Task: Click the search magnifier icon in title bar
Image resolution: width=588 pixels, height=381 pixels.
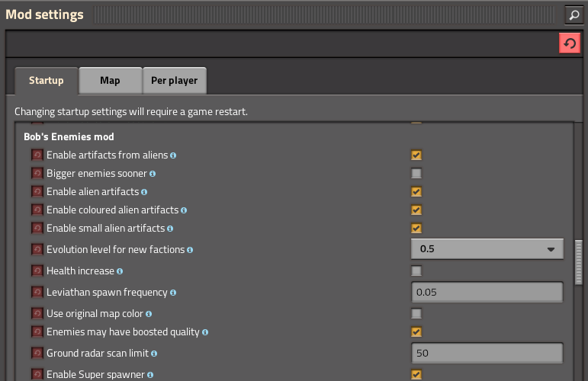Action: [x=573, y=14]
